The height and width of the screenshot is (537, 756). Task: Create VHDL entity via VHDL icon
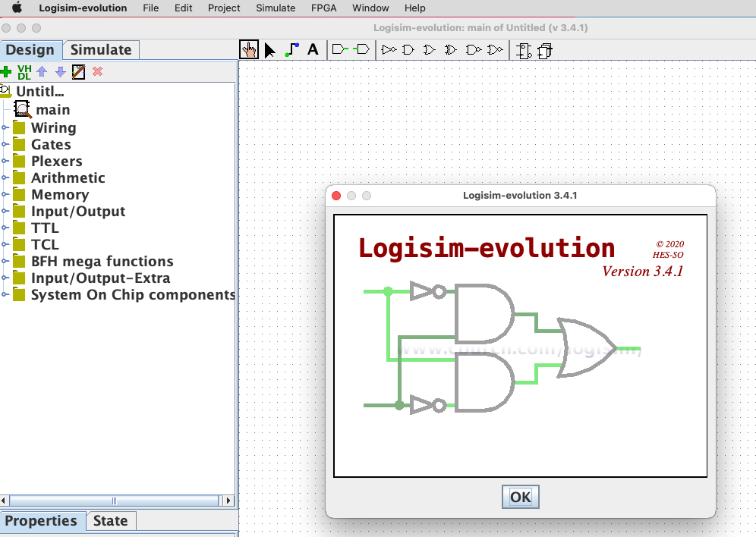[23, 72]
